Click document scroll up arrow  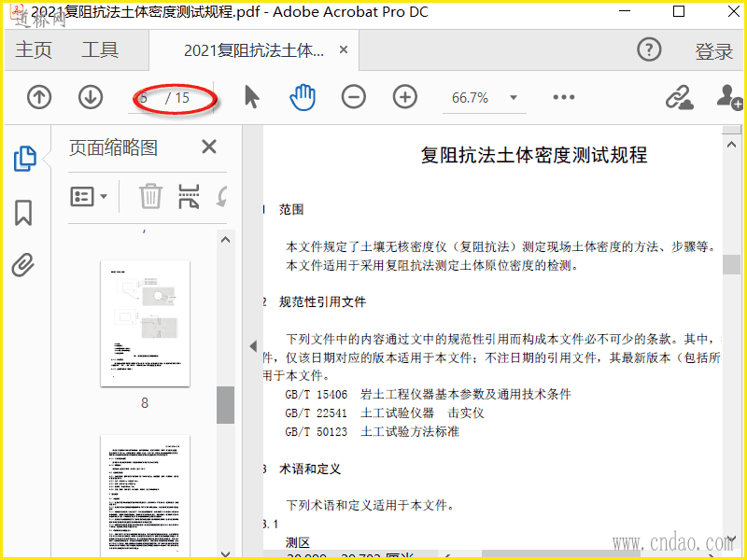731,145
